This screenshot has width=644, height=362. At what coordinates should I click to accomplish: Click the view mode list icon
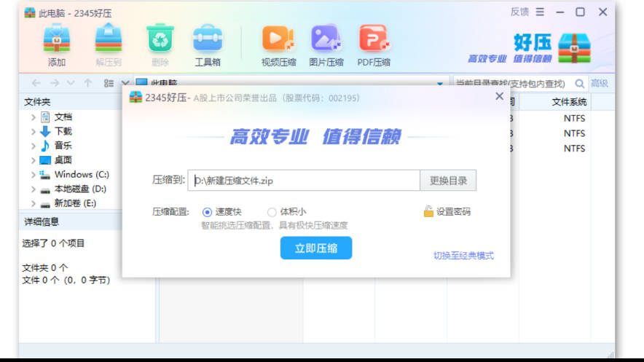pyautogui.click(x=109, y=83)
